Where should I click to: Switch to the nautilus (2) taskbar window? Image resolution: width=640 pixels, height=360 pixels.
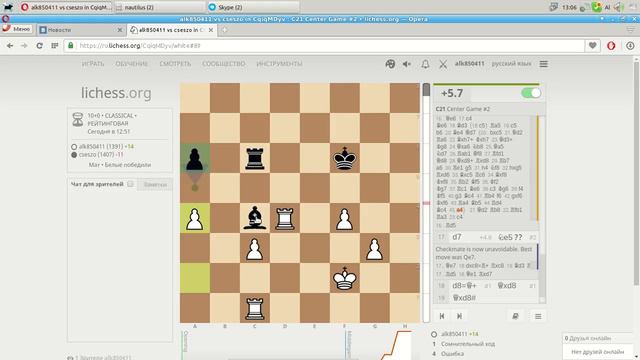[160, 7]
